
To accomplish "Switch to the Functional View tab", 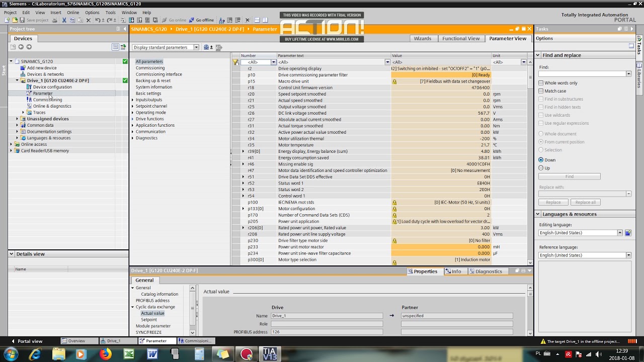I will pyautogui.click(x=461, y=38).
